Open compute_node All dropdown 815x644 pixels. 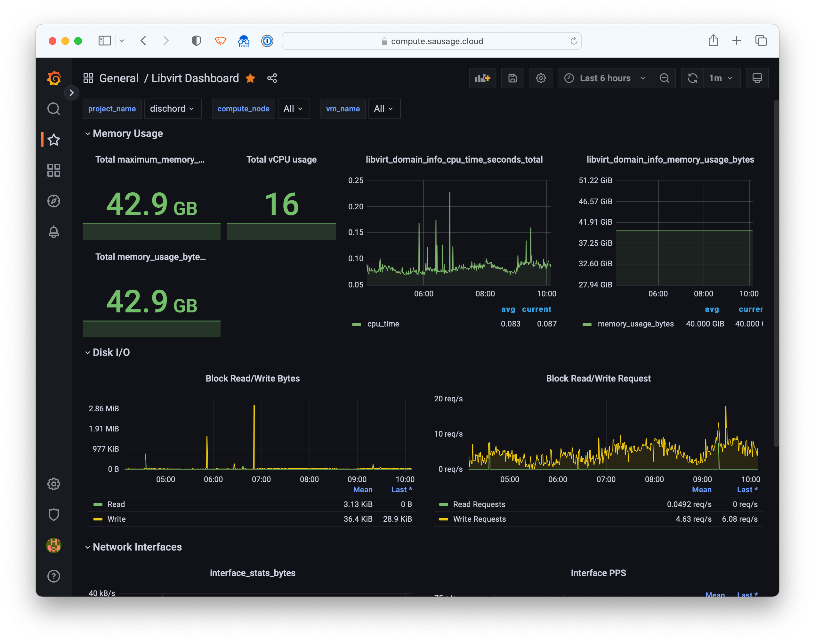point(294,109)
